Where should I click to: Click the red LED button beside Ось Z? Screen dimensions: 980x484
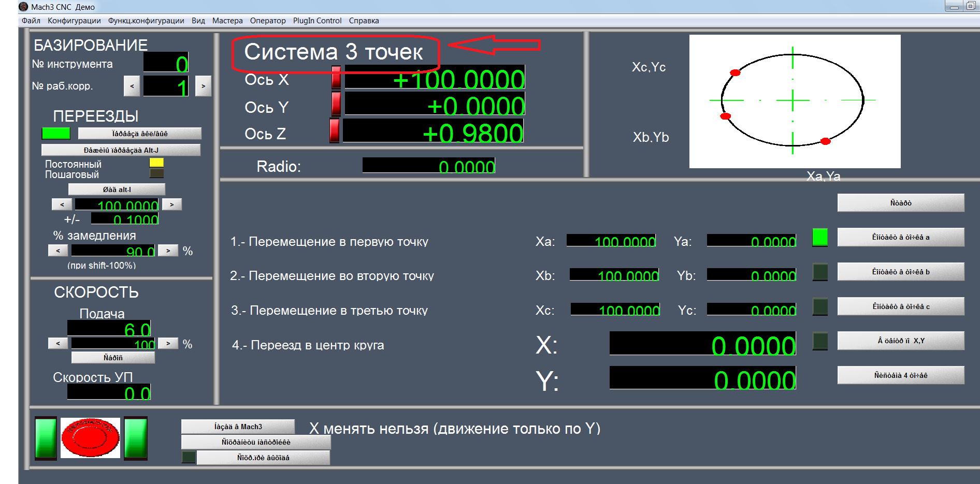(x=335, y=130)
